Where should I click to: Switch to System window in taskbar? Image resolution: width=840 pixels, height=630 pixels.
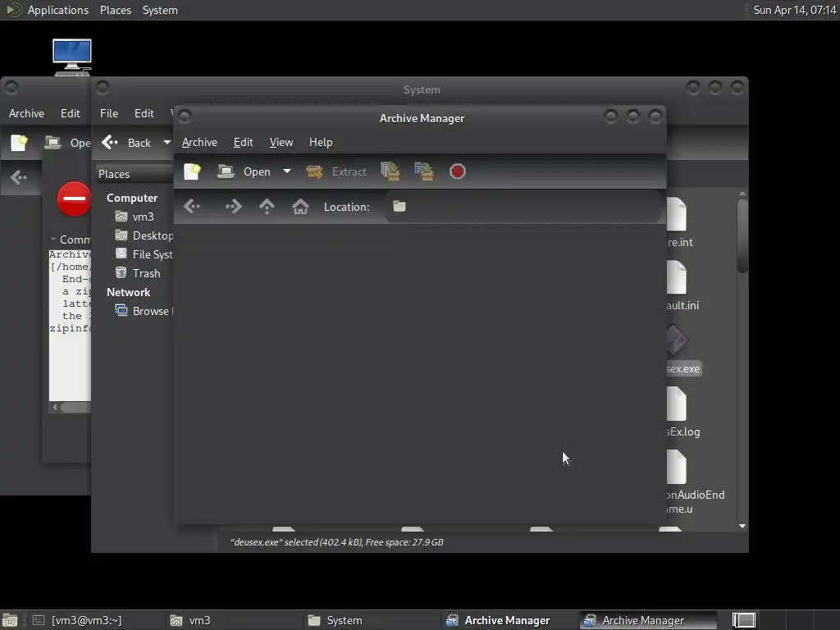(x=336, y=620)
